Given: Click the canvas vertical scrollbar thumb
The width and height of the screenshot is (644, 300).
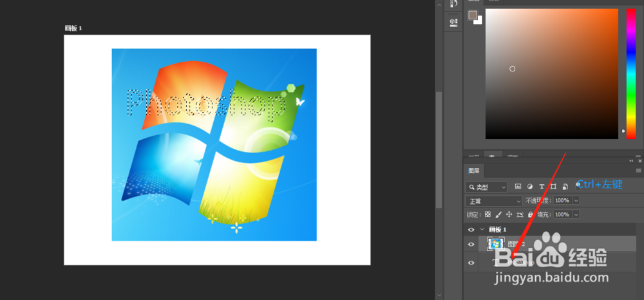Looking at the screenshot, I should click(439, 150).
